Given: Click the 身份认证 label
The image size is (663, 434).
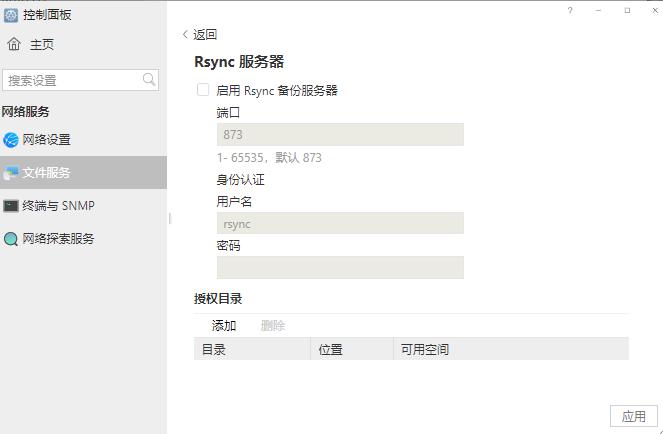Looking at the screenshot, I should 241,179.
